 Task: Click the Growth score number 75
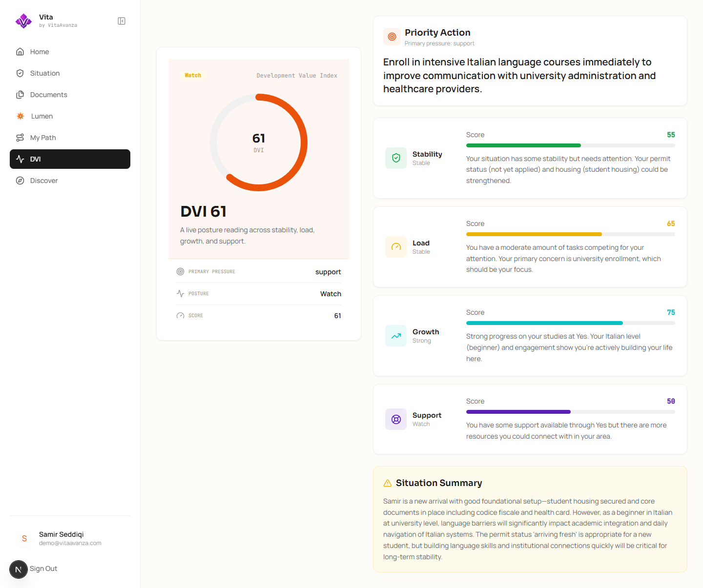pos(671,312)
